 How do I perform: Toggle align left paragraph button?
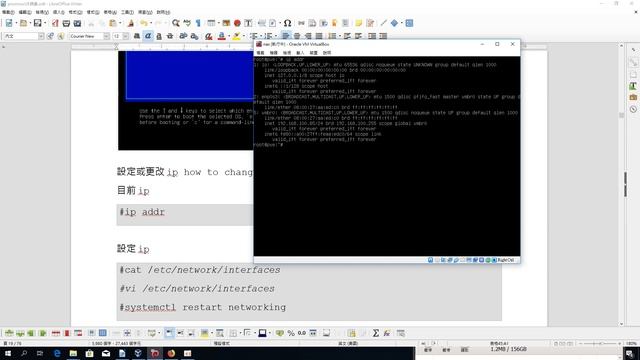coord(286,36)
